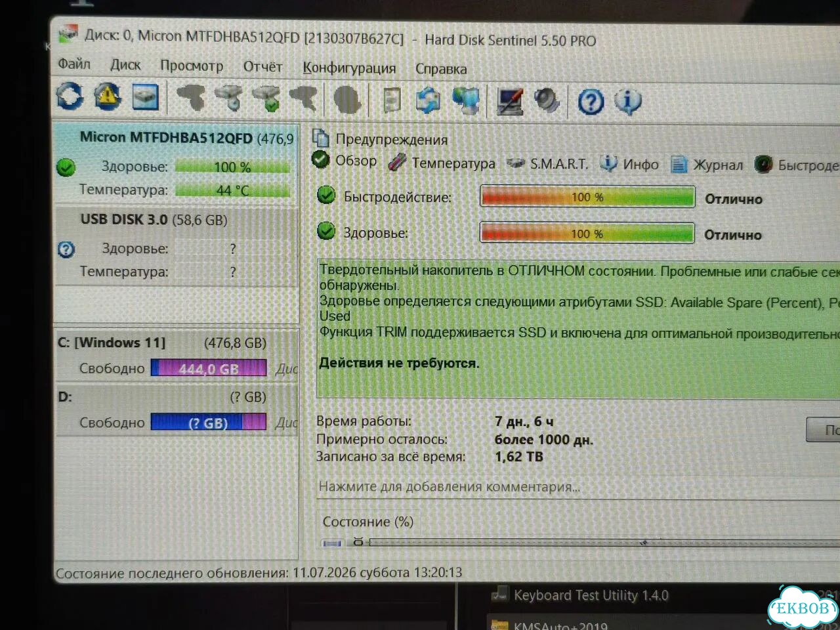The image size is (840, 630).
Task: Click the Температура 44 °C green bar
Action: 232,190
